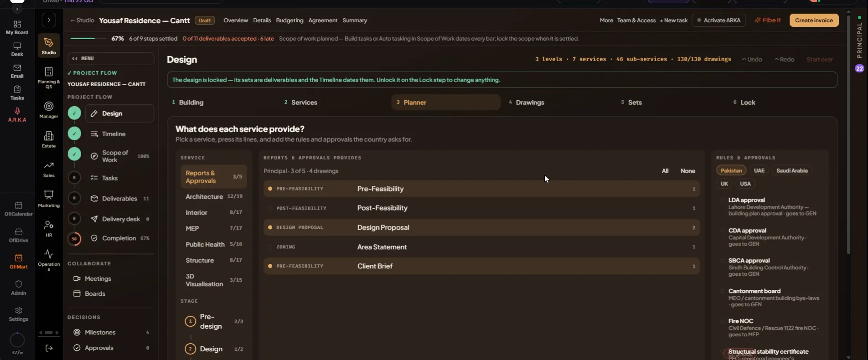Select All reports and approvals

(665, 171)
